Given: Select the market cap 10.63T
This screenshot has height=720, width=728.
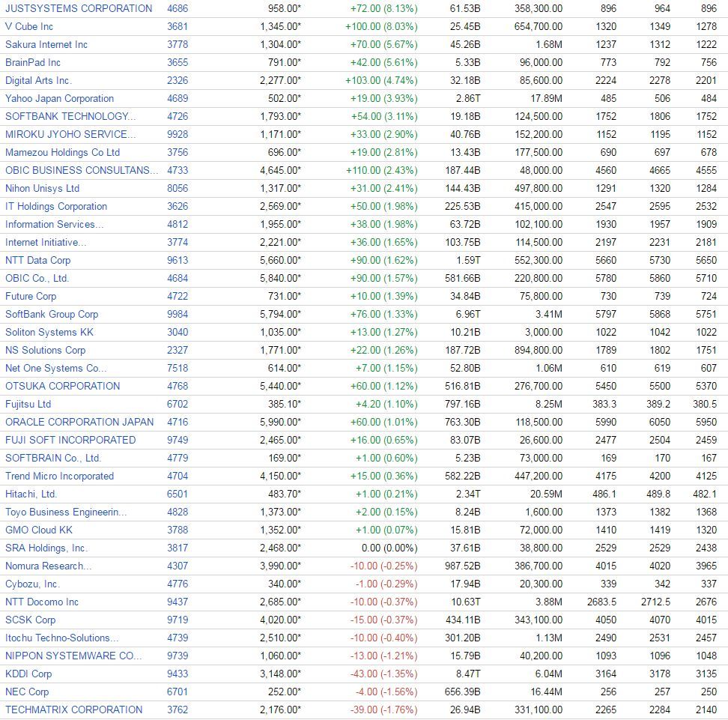Looking at the screenshot, I should coord(466,602).
